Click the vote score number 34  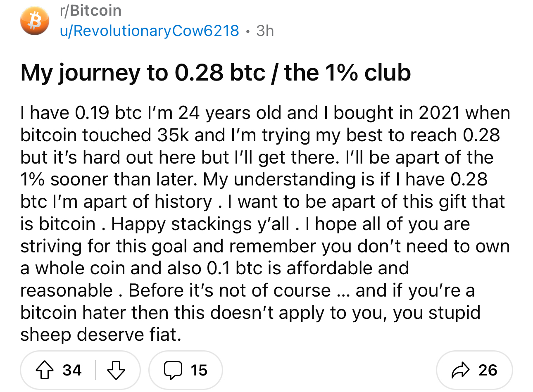[x=72, y=370]
